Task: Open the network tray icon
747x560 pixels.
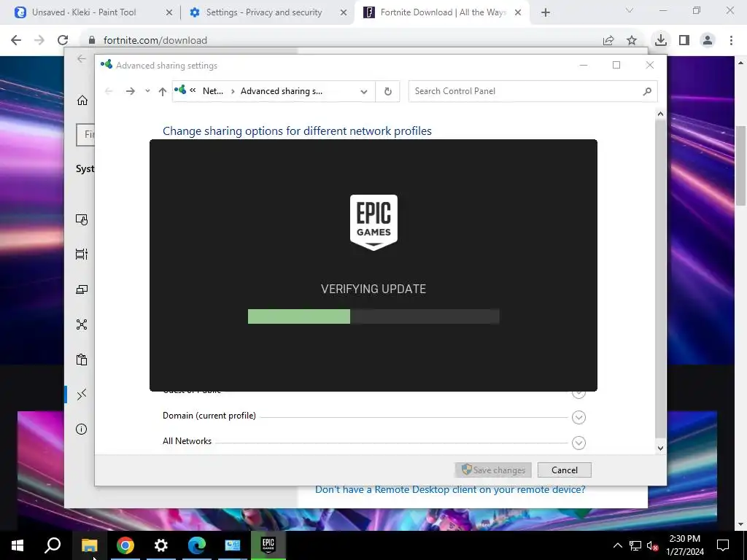Action: click(635, 545)
